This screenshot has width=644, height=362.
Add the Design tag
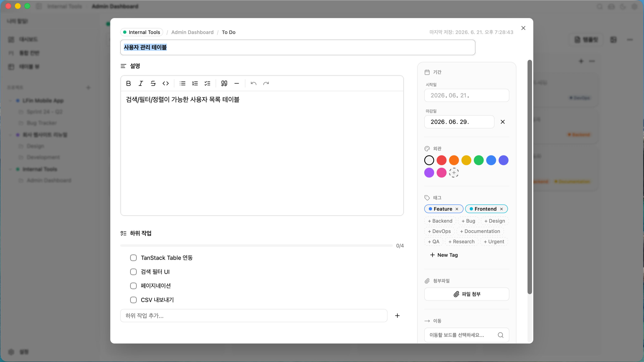pyautogui.click(x=494, y=221)
